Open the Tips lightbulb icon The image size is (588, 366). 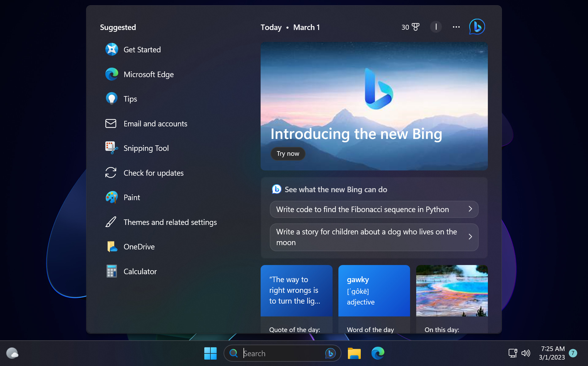[111, 99]
